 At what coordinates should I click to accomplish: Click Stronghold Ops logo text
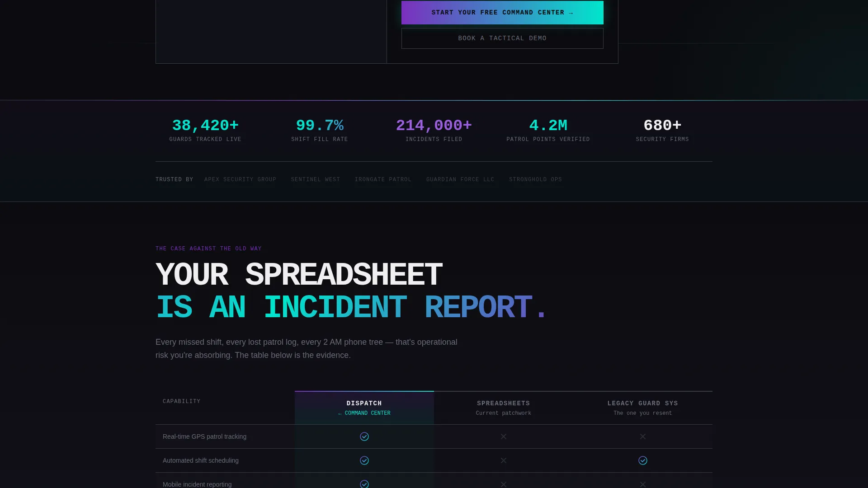click(536, 179)
